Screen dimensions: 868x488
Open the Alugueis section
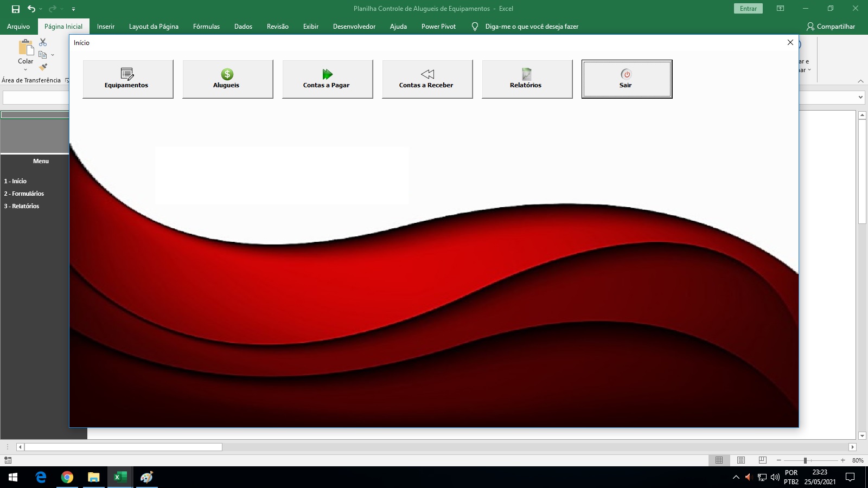[x=228, y=79]
